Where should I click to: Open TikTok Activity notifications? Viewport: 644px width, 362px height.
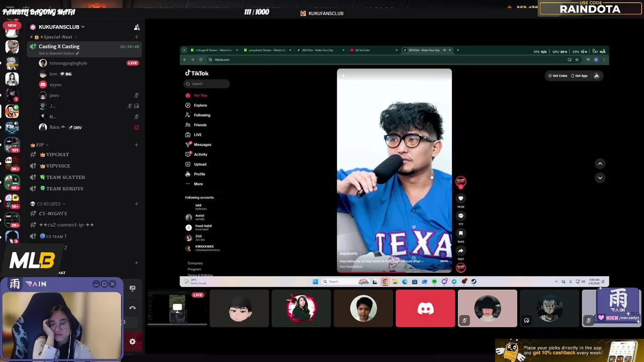point(196,154)
